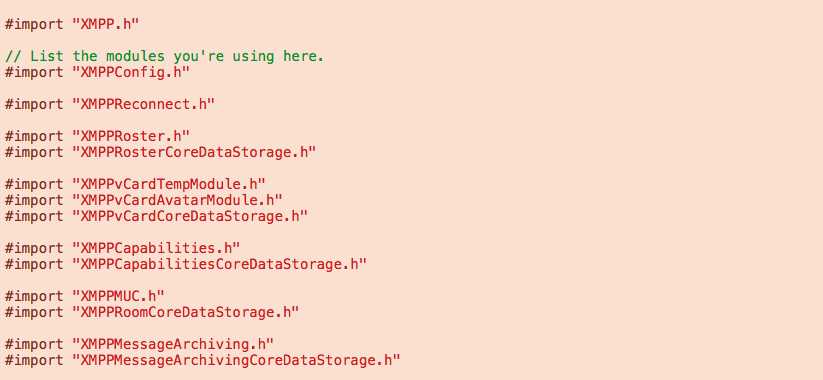Click "XMPPRoomCoreDataStorage.h" in the code

point(186,312)
